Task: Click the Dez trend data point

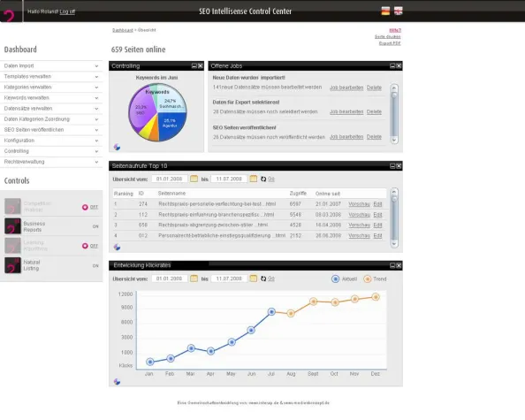Action: [376, 297]
